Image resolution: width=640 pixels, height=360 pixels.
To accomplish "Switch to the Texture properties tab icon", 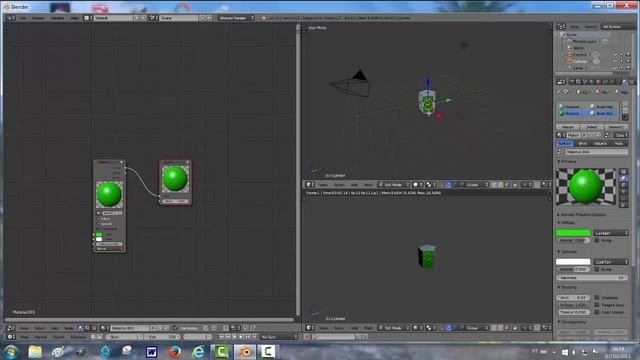I will (x=632, y=82).
